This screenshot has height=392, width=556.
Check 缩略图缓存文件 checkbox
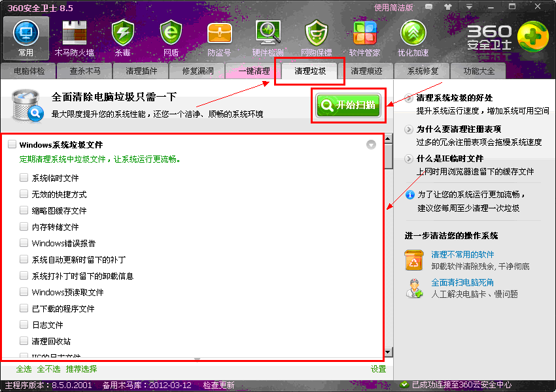pyautogui.click(x=24, y=210)
